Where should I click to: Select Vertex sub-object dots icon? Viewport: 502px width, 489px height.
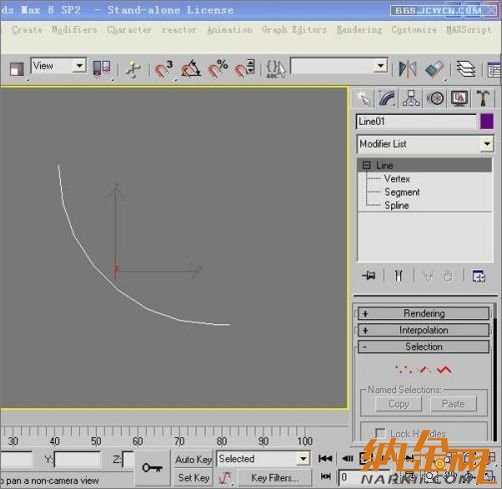(x=403, y=369)
